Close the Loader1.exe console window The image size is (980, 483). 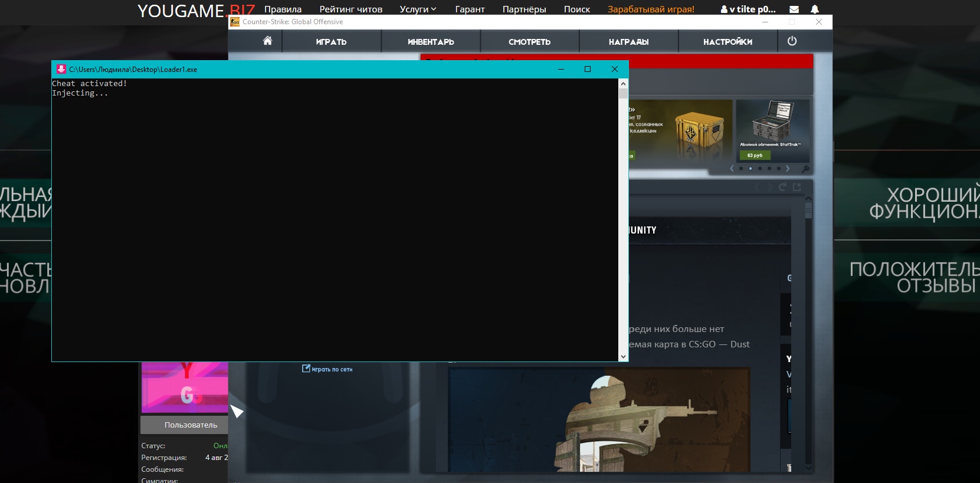(x=615, y=69)
